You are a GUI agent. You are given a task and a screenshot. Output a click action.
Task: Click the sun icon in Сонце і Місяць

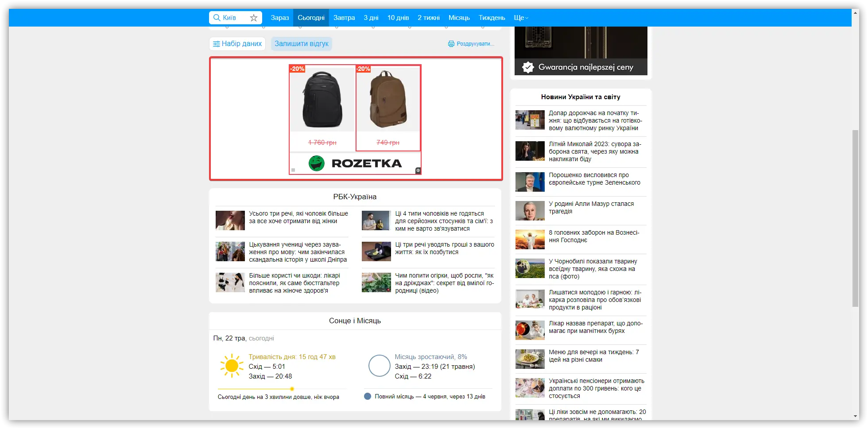[232, 366]
